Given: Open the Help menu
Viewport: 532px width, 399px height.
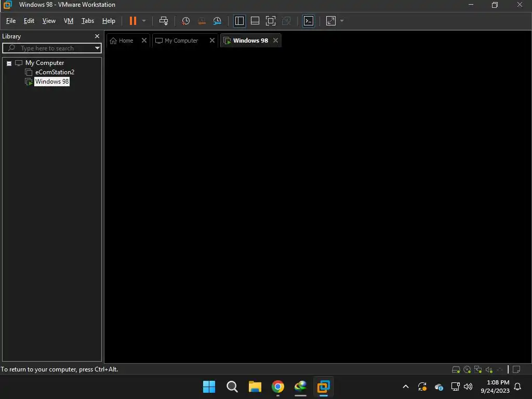Looking at the screenshot, I should click(x=109, y=21).
